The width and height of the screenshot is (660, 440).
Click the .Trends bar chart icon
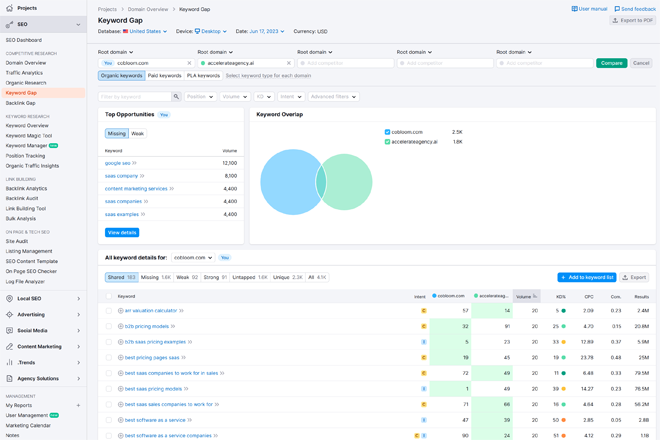pos(9,363)
